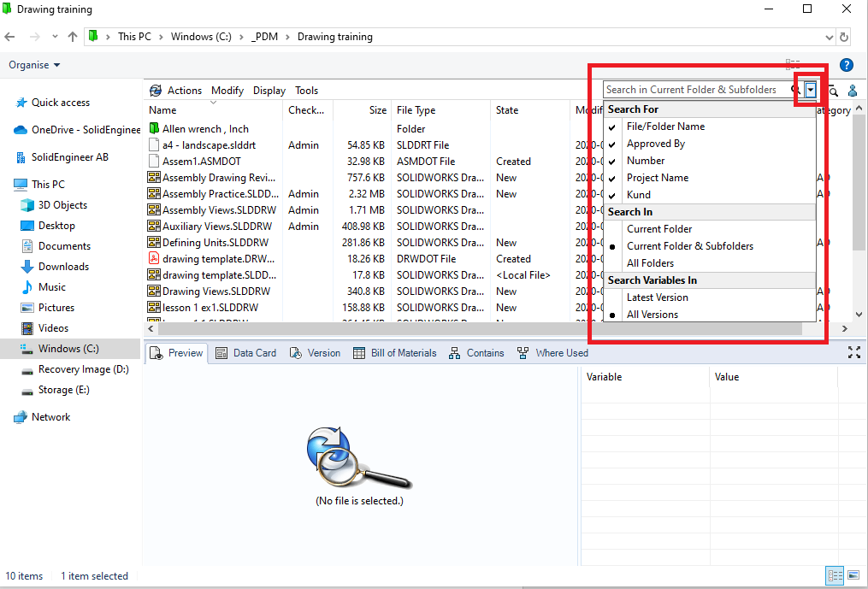The image size is (868, 589).
Task: Open the user profile icon beside search
Action: pos(853,91)
